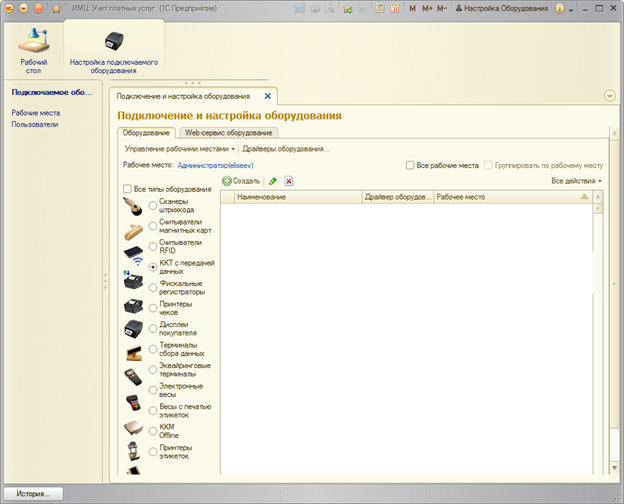Viewport: 624px width, 504px height.
Task: Open the Все действия dropdown menu
Action: click(576, 181)
